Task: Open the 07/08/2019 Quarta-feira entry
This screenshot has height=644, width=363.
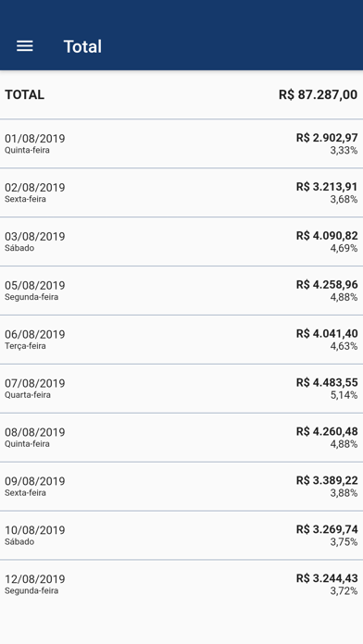Action: [x=181, y=388]
